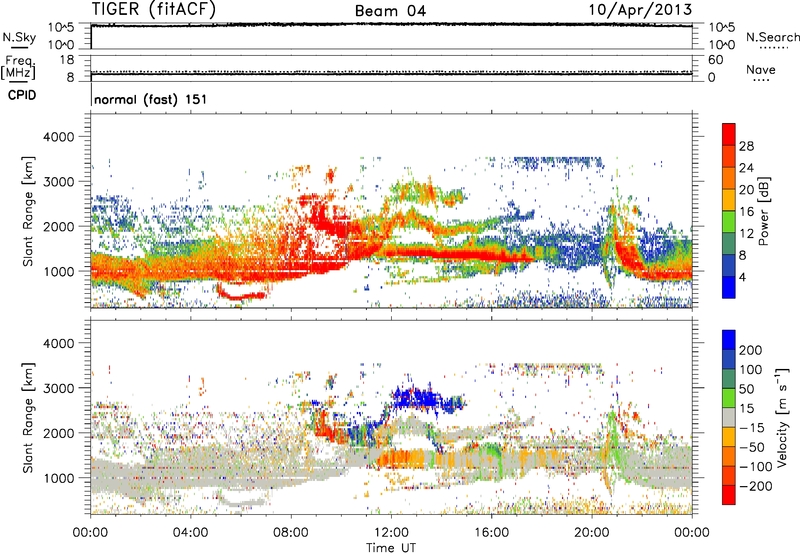800x554 pixels.
Task: Click the velocity panel "Slant Range [km]" label
Action: [x=28, y=417]
